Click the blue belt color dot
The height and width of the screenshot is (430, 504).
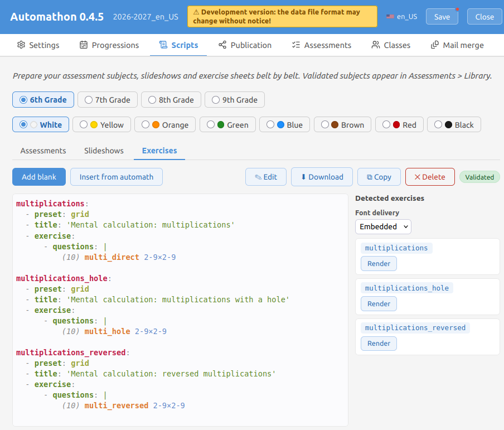tap(280, 125)
